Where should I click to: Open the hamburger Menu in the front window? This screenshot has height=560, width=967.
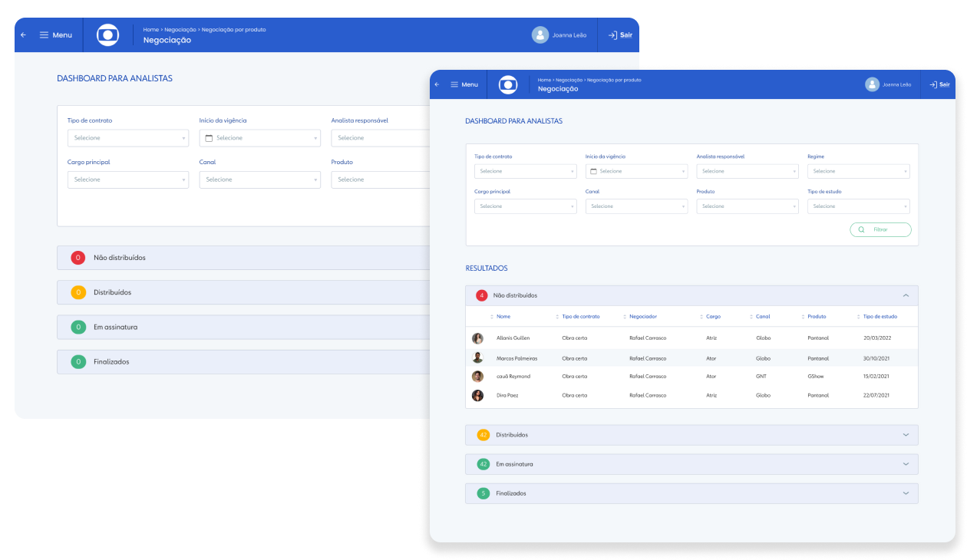(x=464, y=84)
